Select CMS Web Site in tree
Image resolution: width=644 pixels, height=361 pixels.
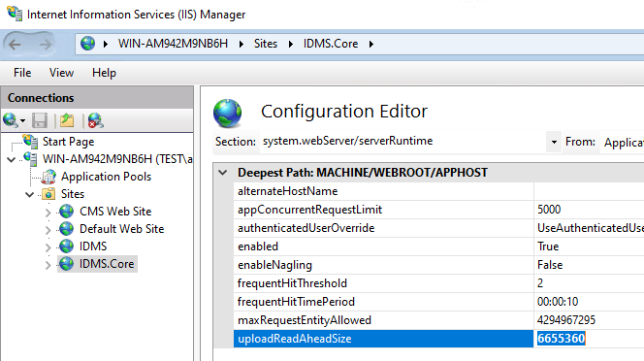115,212
